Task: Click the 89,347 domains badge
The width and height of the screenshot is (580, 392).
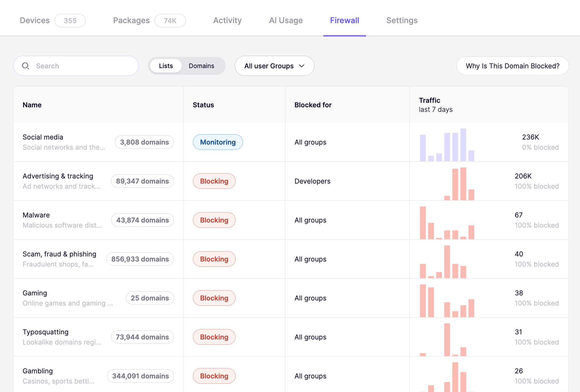Action: coord(142,181)
